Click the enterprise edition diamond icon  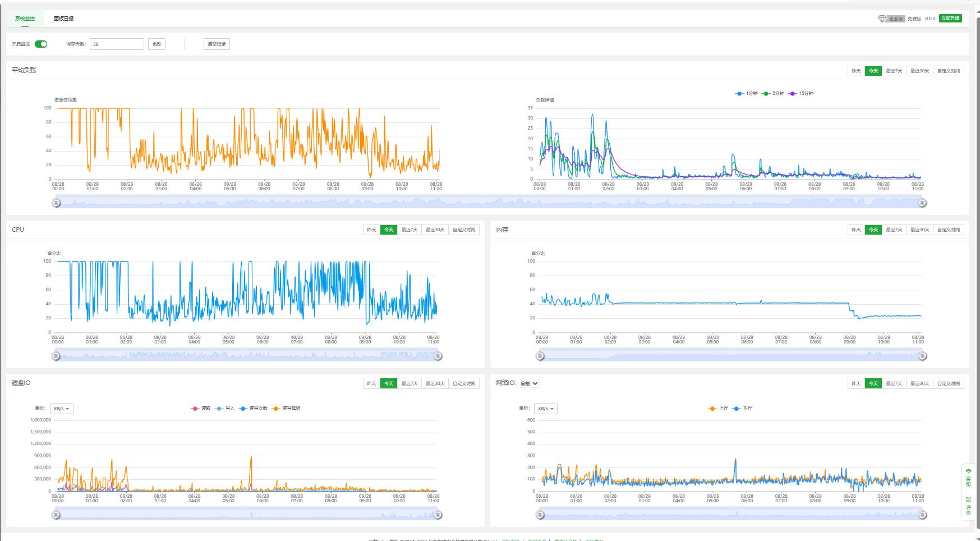click(x=882, y=19)
